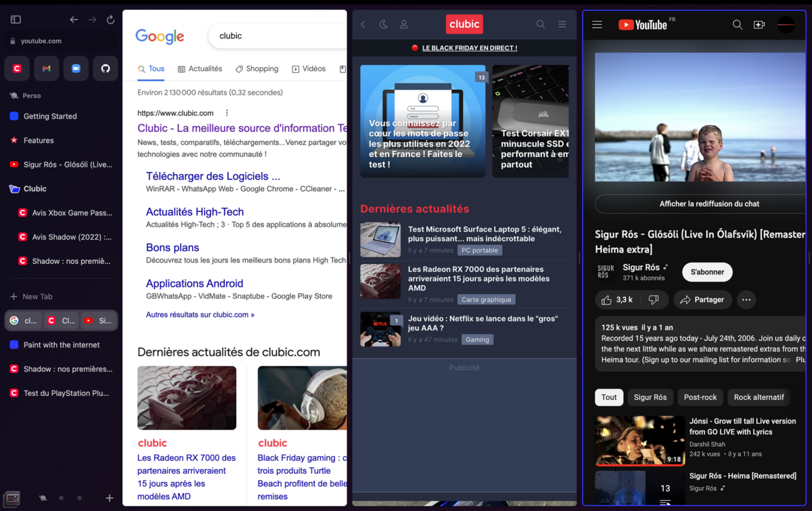Open YouTube search magnifier icon
This screenshot has width=812, height=511.
(x=738, y=25)
